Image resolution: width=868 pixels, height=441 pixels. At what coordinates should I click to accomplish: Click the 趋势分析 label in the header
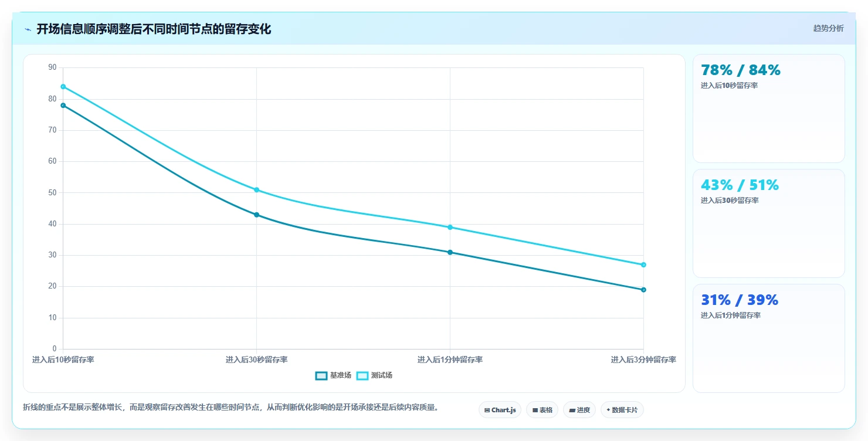click(x=828, y=28)
